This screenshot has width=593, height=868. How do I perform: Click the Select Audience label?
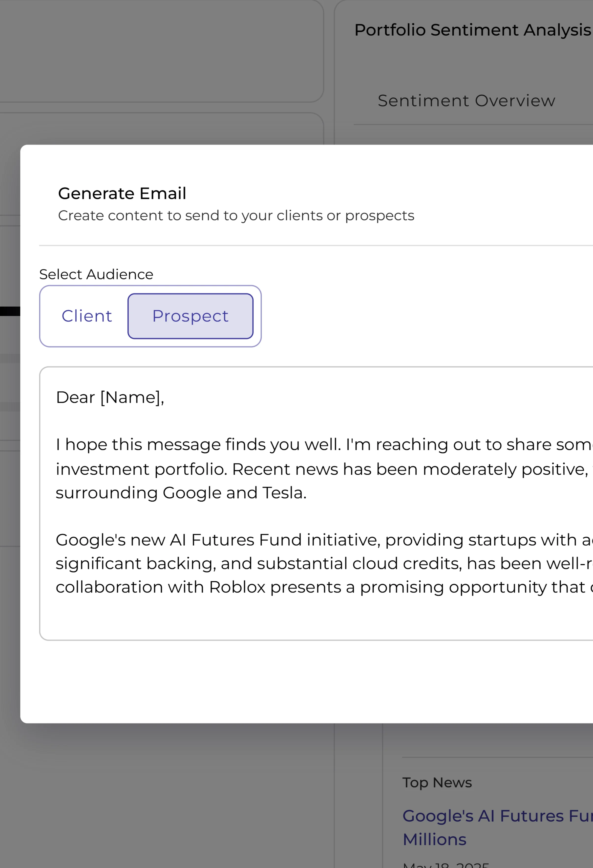96,275
